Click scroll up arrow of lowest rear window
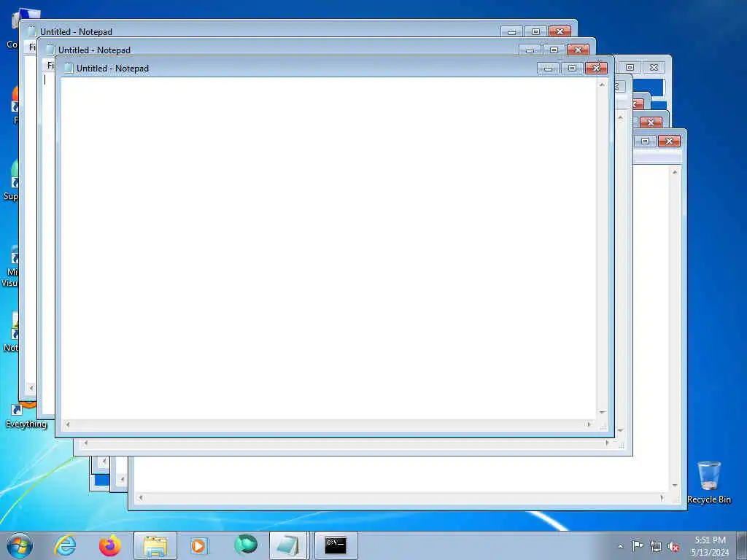 point(675,172)
